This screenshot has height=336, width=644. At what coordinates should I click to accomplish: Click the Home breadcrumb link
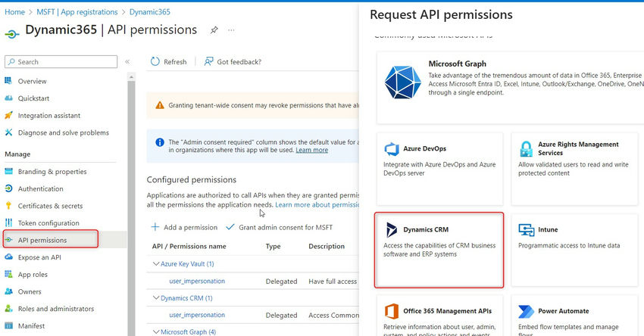pyautogui.click(x=15, y=12)
